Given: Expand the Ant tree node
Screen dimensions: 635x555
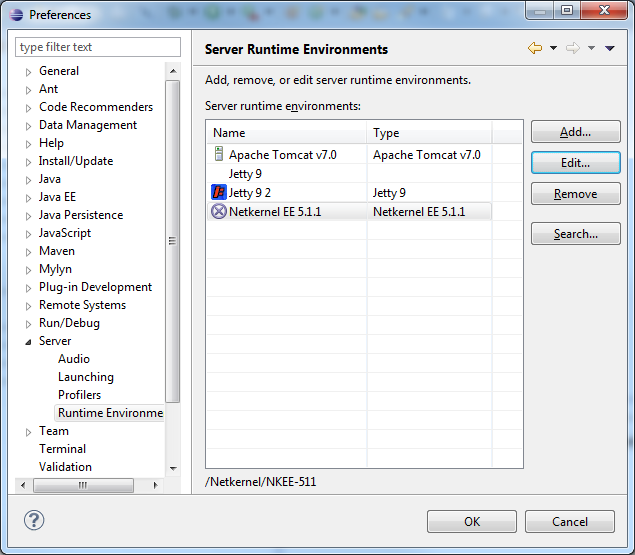Looking at the screenshot, I should click(x=28, y=90).
